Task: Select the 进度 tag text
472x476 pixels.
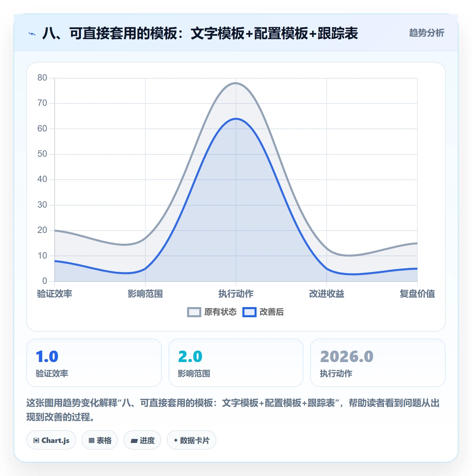Action: pyautogui.click(x=147, y=440)
